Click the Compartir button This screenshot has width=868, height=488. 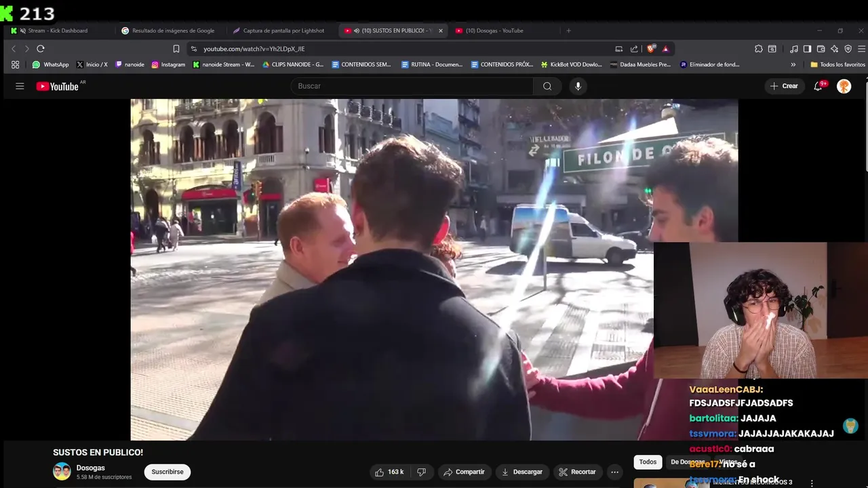tap(464, 472)
